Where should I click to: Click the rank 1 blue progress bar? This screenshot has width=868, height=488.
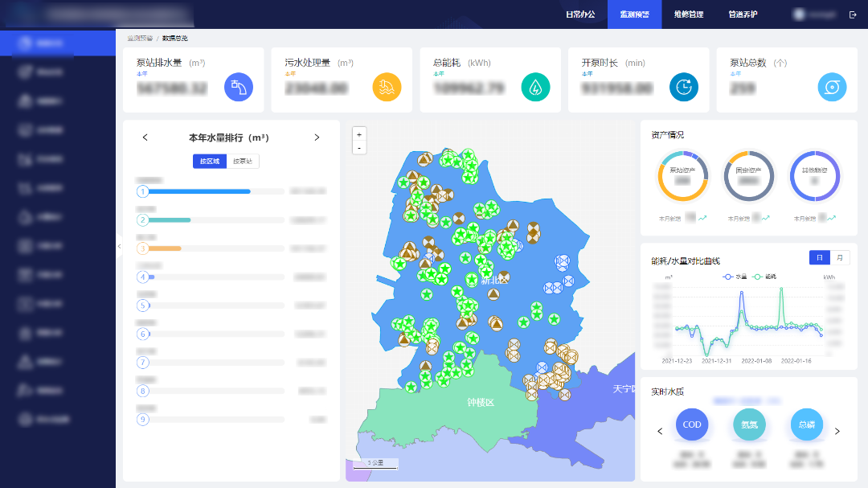pos(200,191)
